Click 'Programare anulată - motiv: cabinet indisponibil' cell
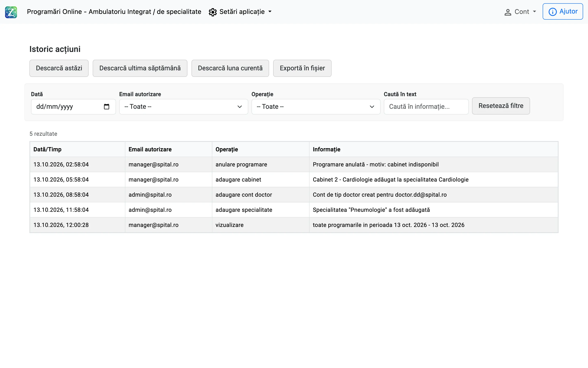 pos(433,165)
